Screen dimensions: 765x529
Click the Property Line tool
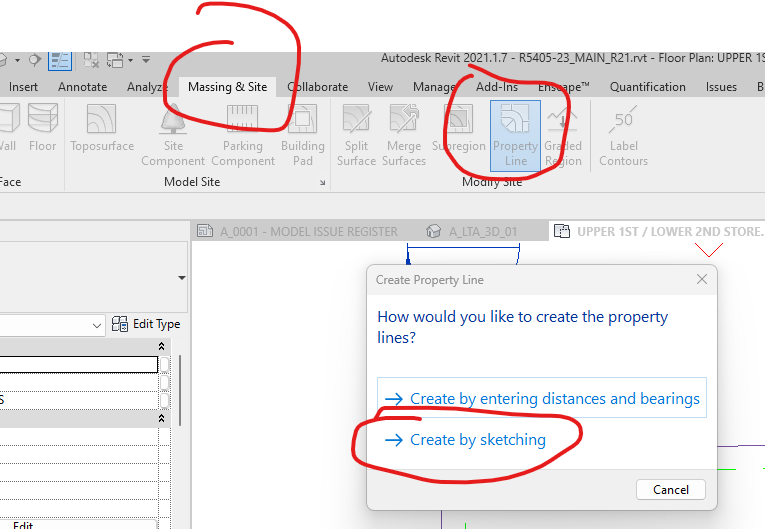tap(515, 136)
